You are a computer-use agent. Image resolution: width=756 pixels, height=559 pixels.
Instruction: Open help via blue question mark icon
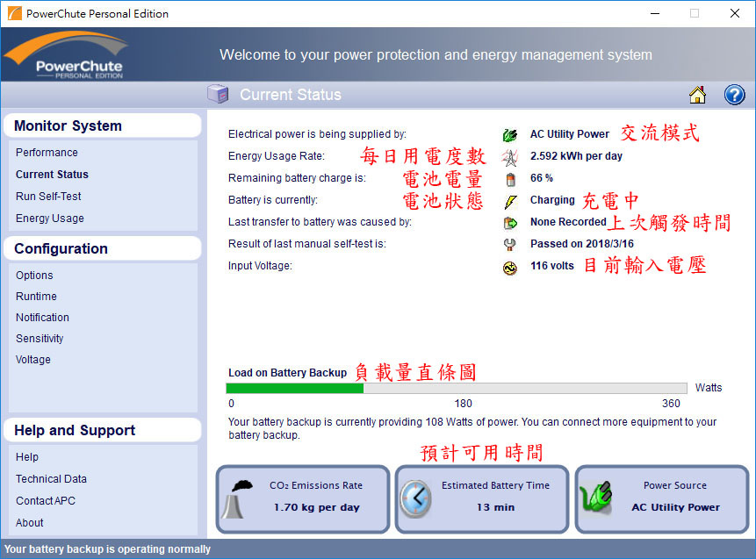(x=734, y=95)
